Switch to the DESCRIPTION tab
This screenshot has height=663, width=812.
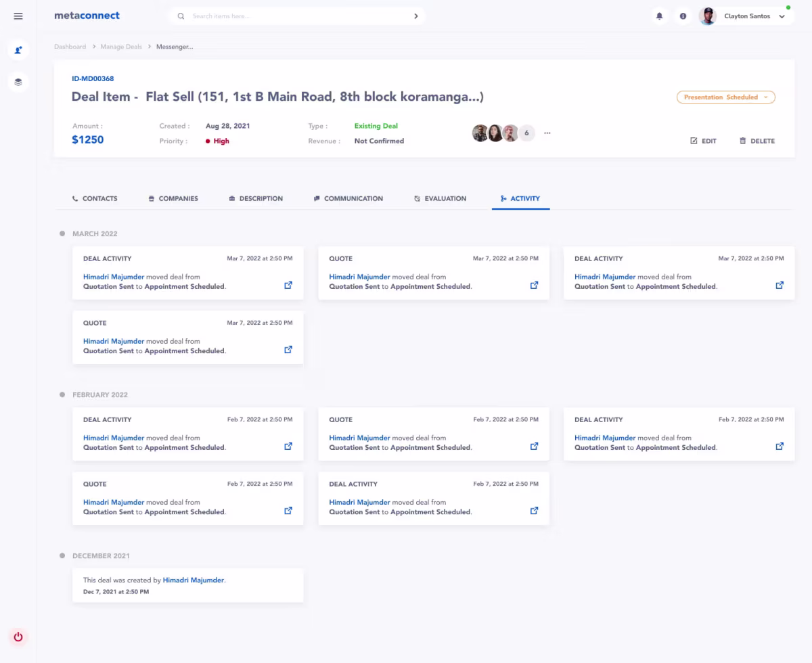point(256,198)
